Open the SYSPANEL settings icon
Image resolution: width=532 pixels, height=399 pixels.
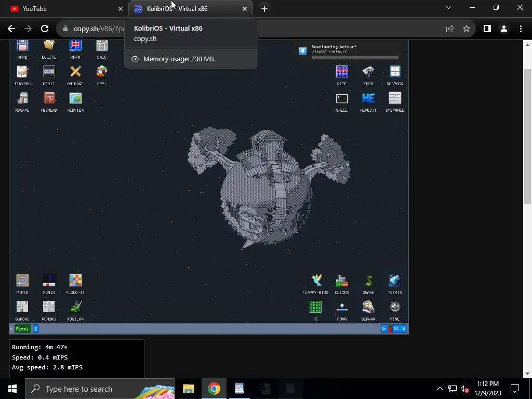point(395,102)
